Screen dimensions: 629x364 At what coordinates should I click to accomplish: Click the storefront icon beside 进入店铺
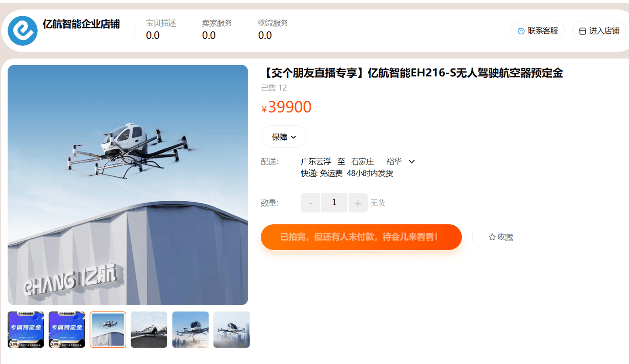pos(582,31)
